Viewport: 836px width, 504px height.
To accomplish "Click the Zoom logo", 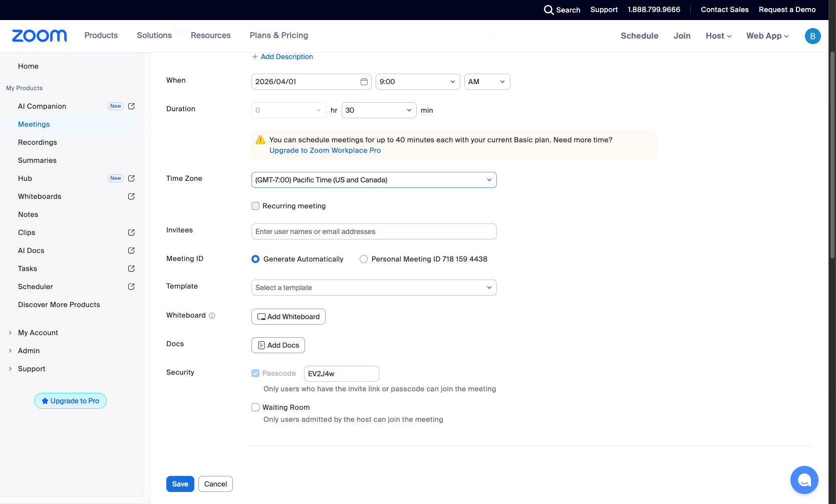I will [40, 36].
